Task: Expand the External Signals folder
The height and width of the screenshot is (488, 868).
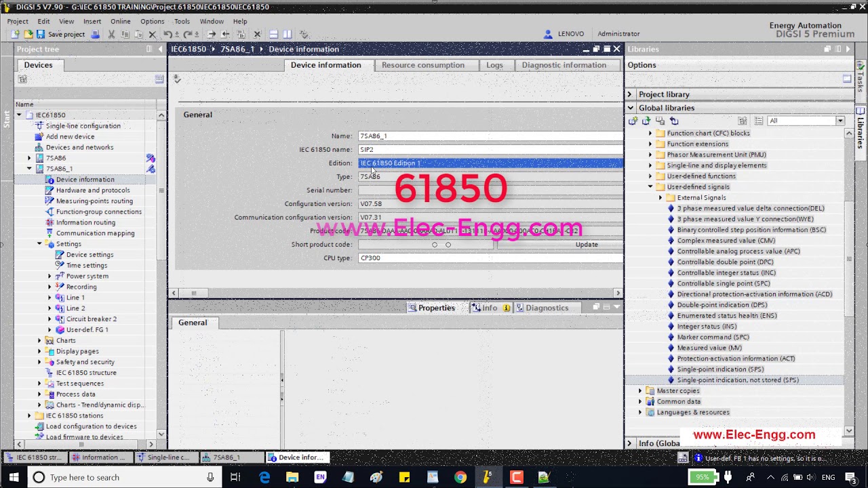Action: (x=660, y=197)
